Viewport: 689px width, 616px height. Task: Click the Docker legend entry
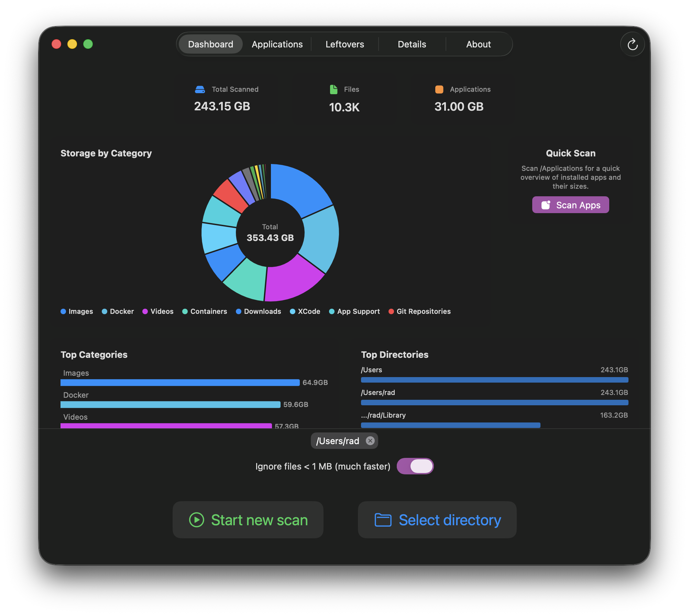(x=118, y=311)
